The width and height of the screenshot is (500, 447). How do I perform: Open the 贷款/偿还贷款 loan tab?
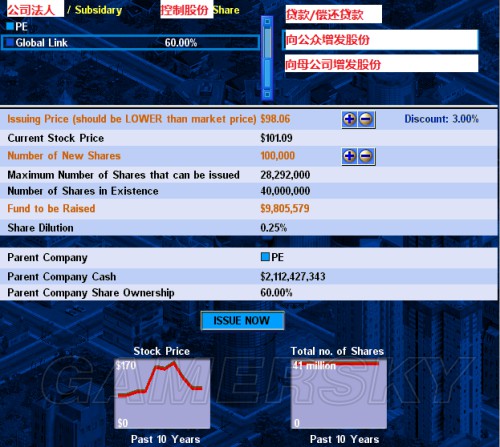[333, 14]
